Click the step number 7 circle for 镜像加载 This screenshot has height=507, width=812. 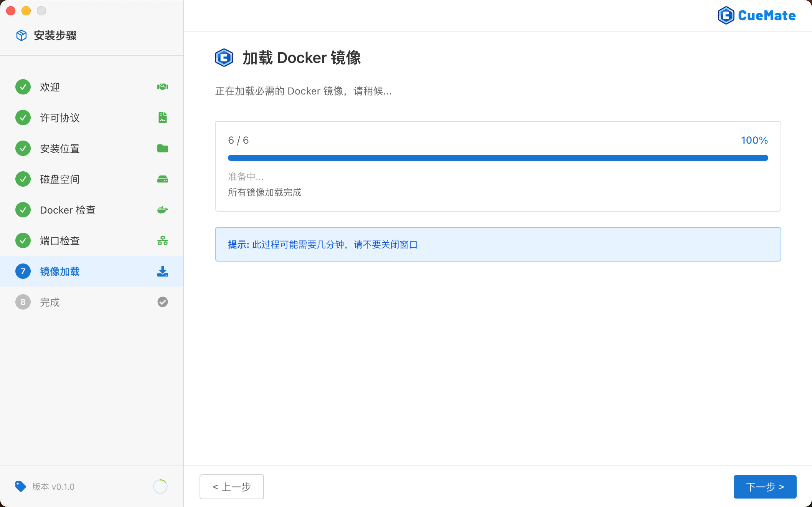coord(23,271)
